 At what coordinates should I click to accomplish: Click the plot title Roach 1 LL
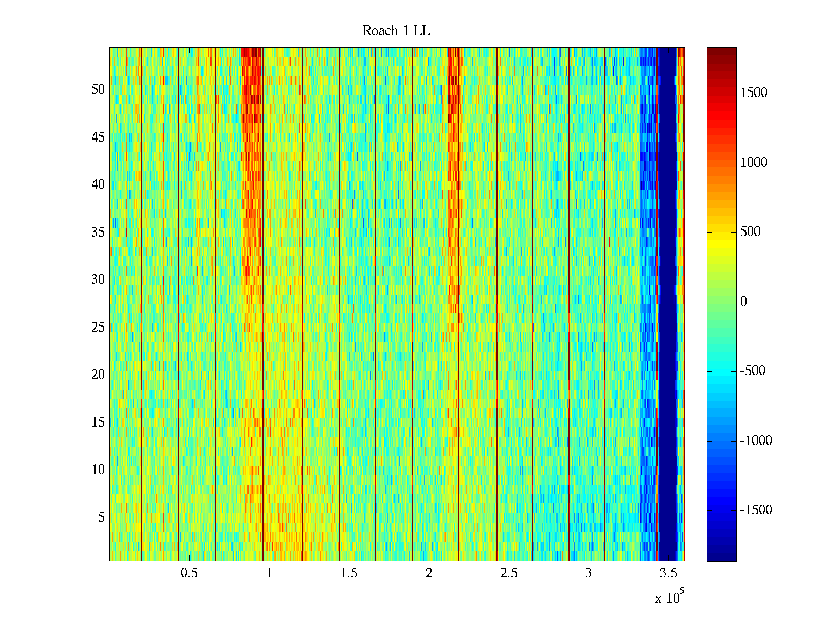(x=396, y=31)
